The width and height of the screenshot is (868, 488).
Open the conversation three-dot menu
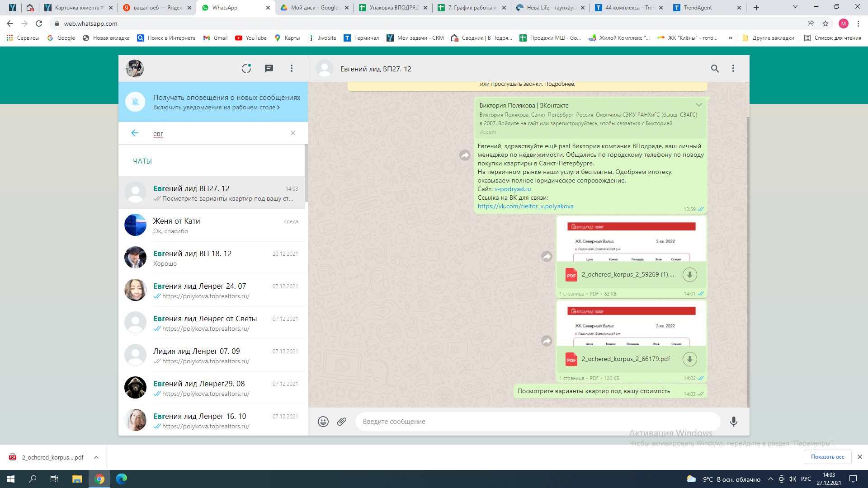point(733,69)
